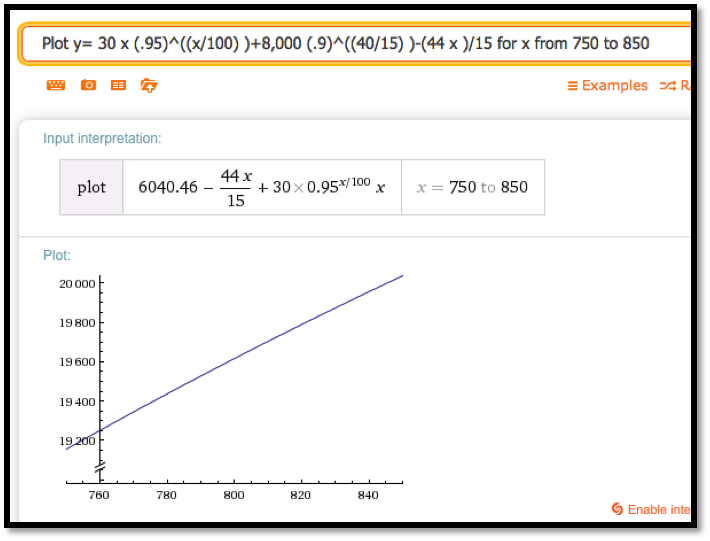This screenshot has height=541, width=710.
Task: Click the Enable interactivity link
Action: point(658,510)
